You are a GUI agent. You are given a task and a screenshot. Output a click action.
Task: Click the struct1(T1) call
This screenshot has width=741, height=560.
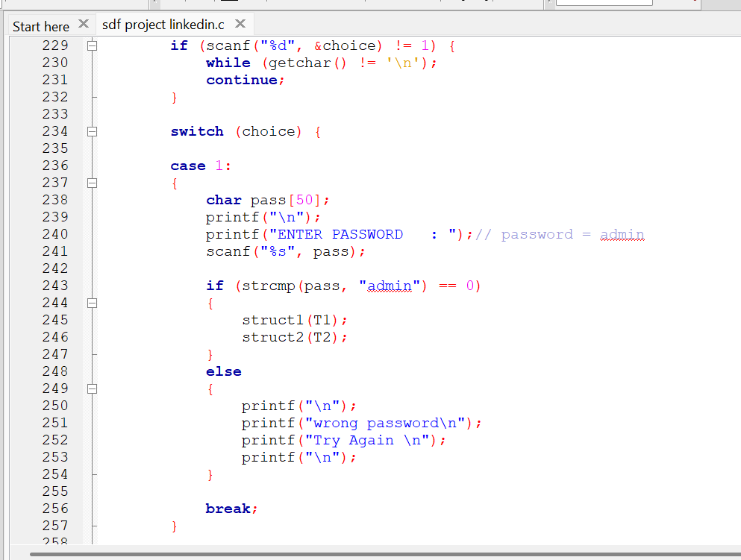[x=295, y=320]
